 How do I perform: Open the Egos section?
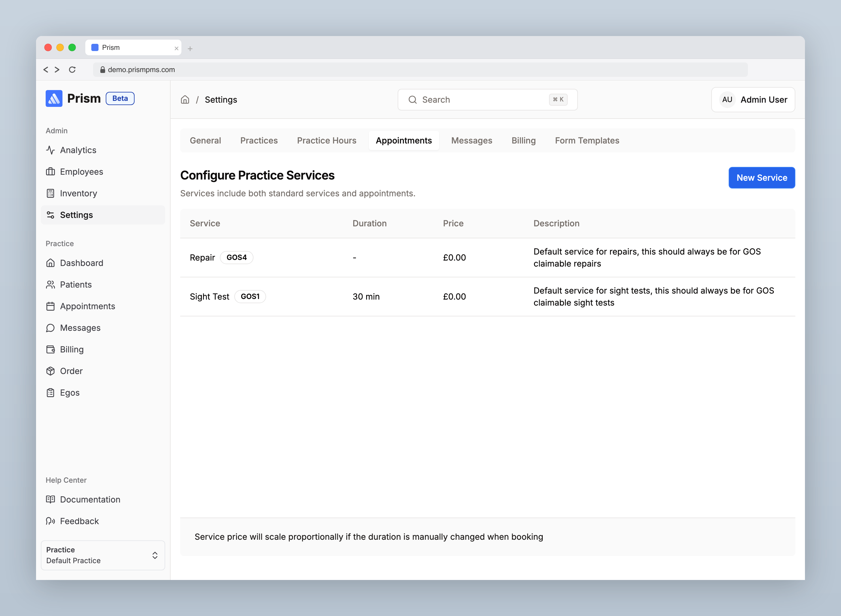coord(70,393)
